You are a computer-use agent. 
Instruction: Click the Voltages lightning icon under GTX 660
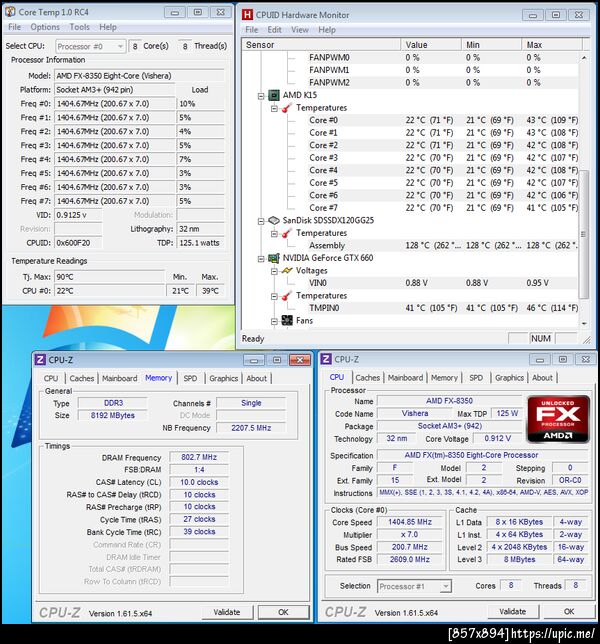(x=287, y=271)
